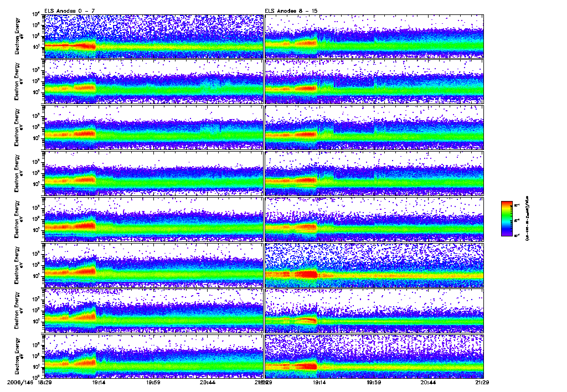Click the topmost "Electron Energy eV" axis label
The image size is (567, 392).
coord(18,36)
